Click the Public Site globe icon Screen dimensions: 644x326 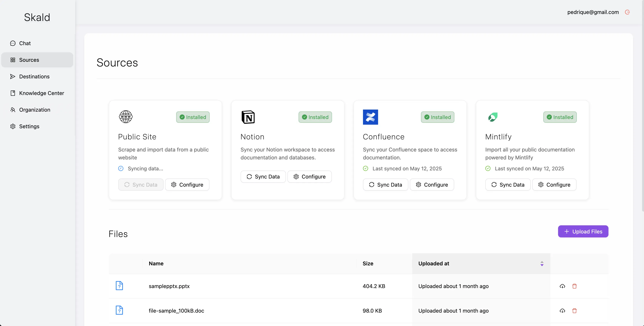126,117
